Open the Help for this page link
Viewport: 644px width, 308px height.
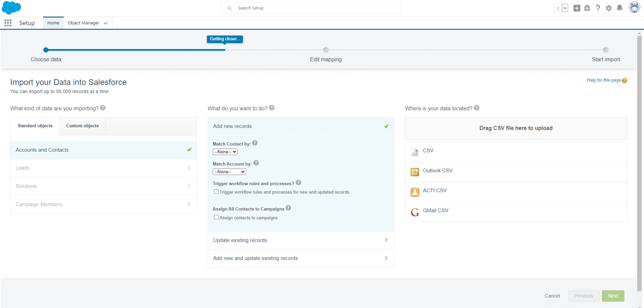604,80
